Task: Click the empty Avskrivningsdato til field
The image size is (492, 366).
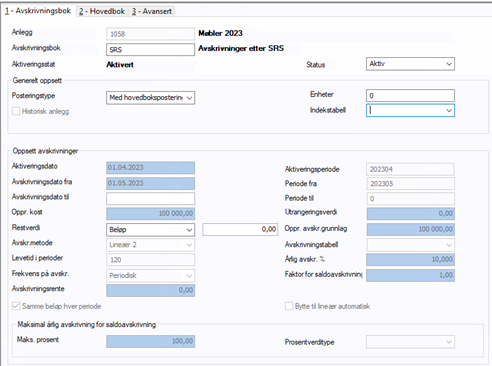Action: tap(150, 199)
